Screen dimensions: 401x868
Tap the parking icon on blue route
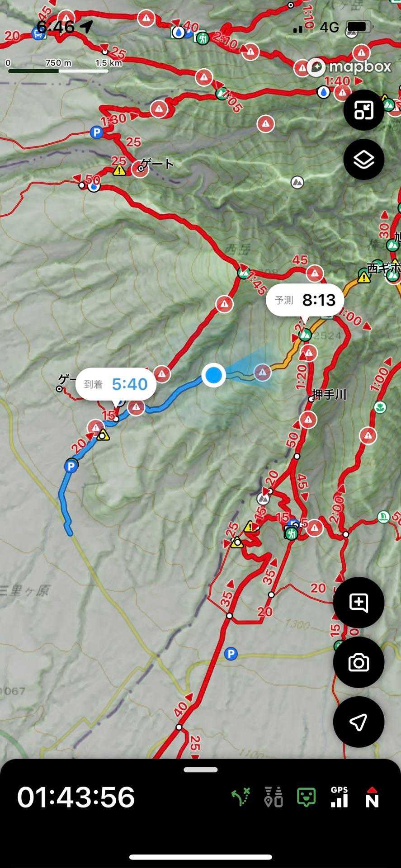(x=71, y=466)
